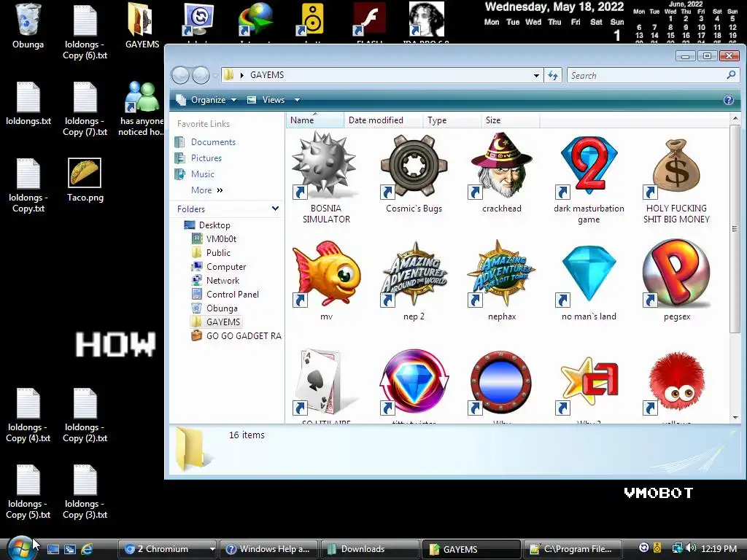Select the crackhead wizard icon
Screen dimensions: 747x560
coord(501,166)
